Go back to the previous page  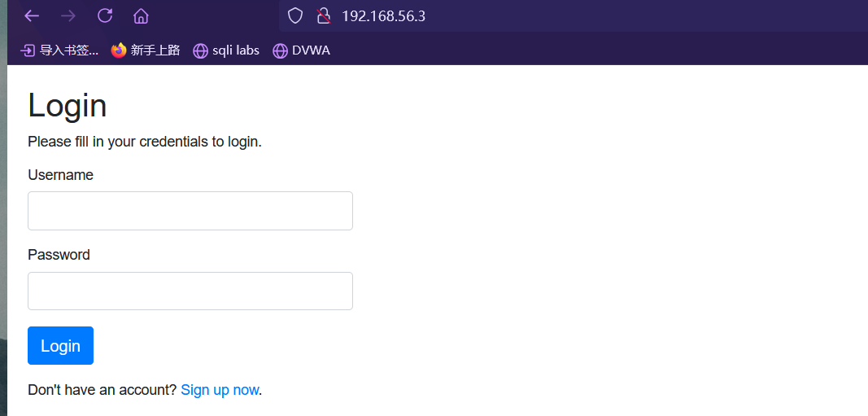32,15
